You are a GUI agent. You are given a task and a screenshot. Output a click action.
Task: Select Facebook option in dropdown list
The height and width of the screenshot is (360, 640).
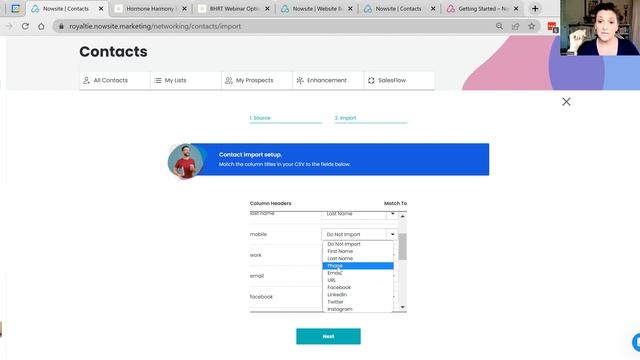click(x=358, y=287)
